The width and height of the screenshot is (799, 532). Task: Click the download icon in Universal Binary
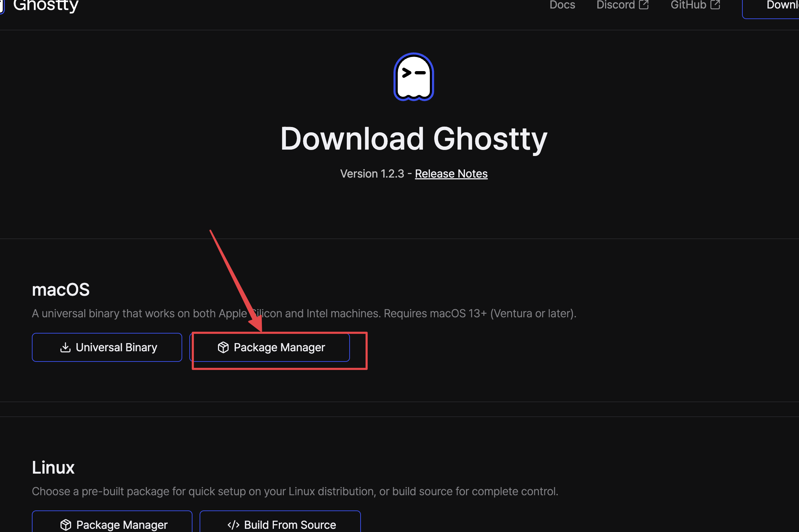tap(65, 347)
